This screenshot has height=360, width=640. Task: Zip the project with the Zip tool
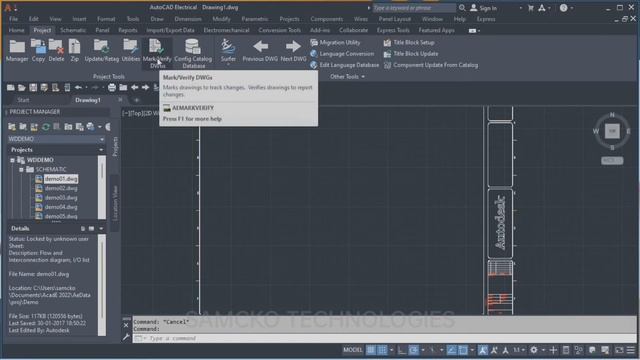74,51
